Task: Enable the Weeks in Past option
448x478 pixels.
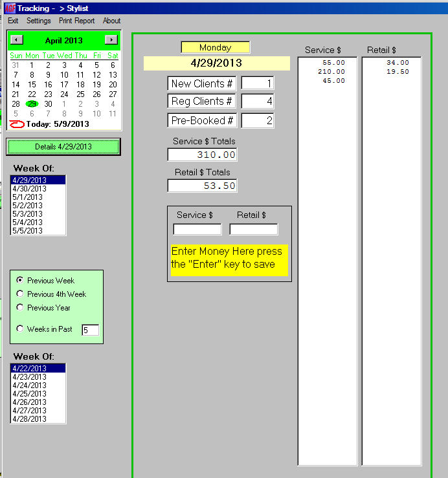Action: point(20,329)
